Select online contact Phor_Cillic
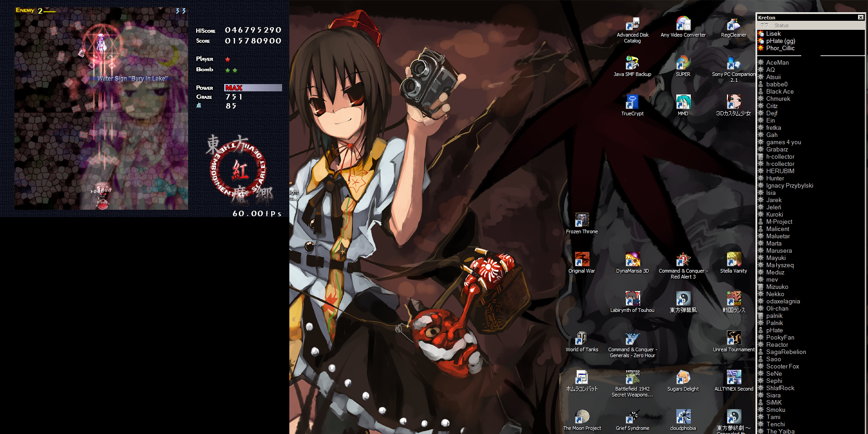Image resolution: width=868 pixels, height=434 pixels. click(780, 48)
